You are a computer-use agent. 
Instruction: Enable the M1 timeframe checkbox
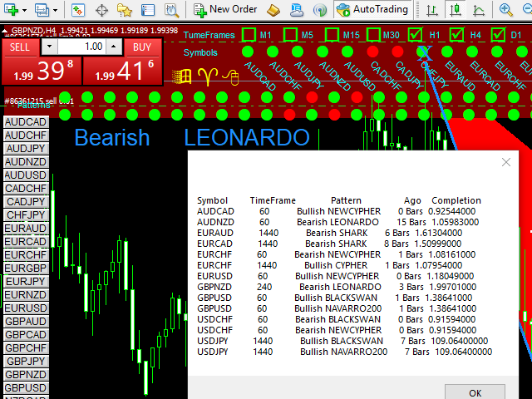pyautogui.click(x=249, y=35)
